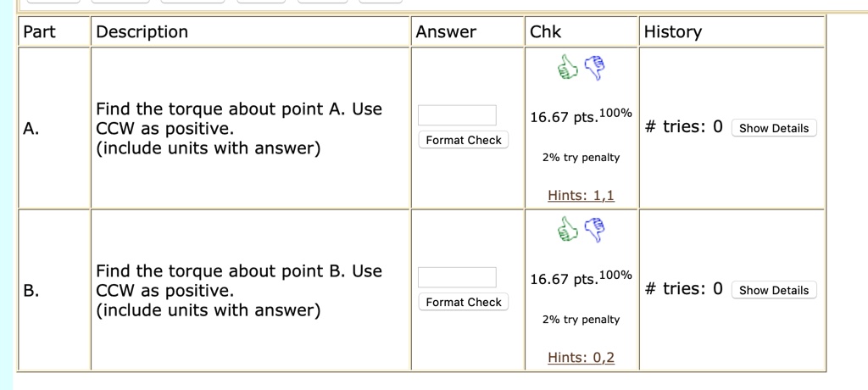This screenshot has height=390, width=868.
Task: Show Details of Part B history
Action: click(x=773, y=290)
